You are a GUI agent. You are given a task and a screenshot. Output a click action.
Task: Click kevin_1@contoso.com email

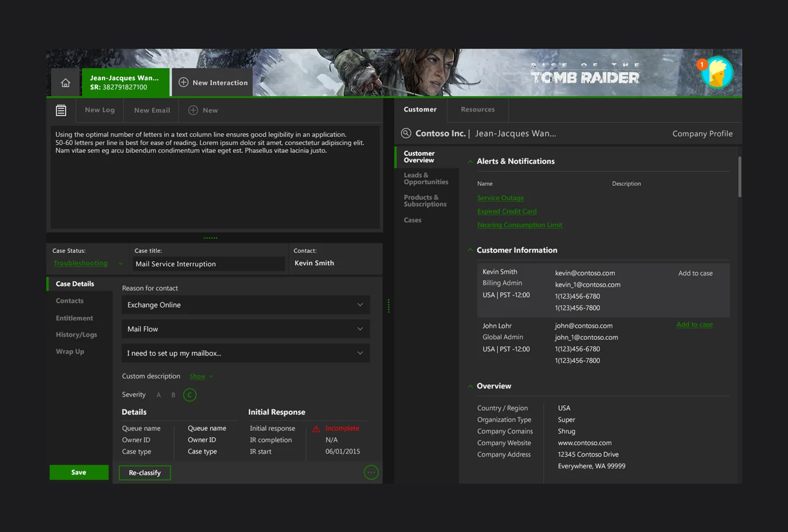tap(588, 285)
